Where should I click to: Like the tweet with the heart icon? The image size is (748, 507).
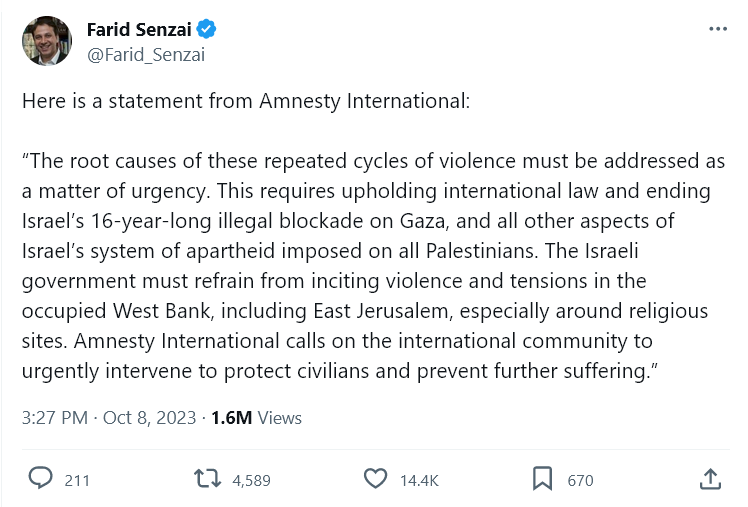[374, 479]
